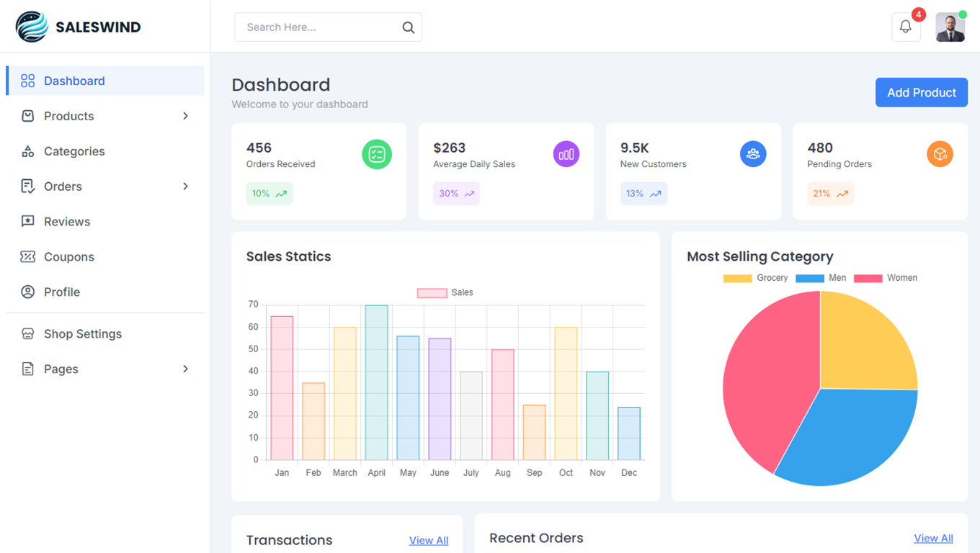Expand the Products submenu chevron

point(185,116)
